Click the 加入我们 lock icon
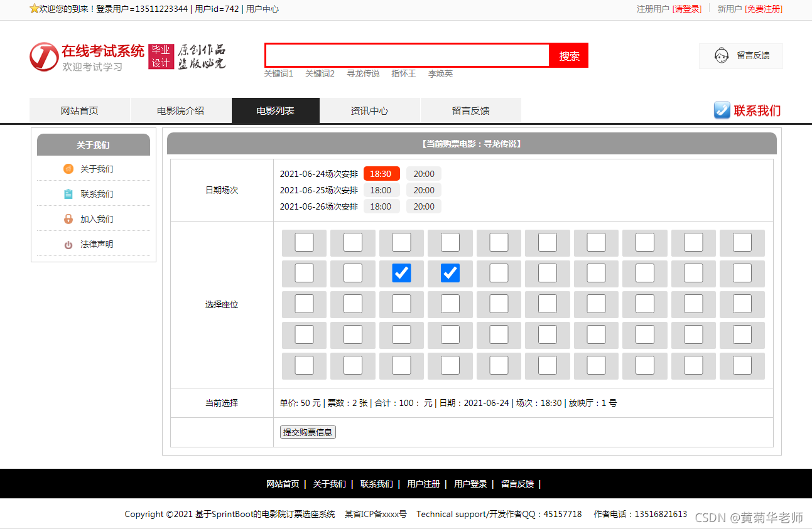 point(68,218)
